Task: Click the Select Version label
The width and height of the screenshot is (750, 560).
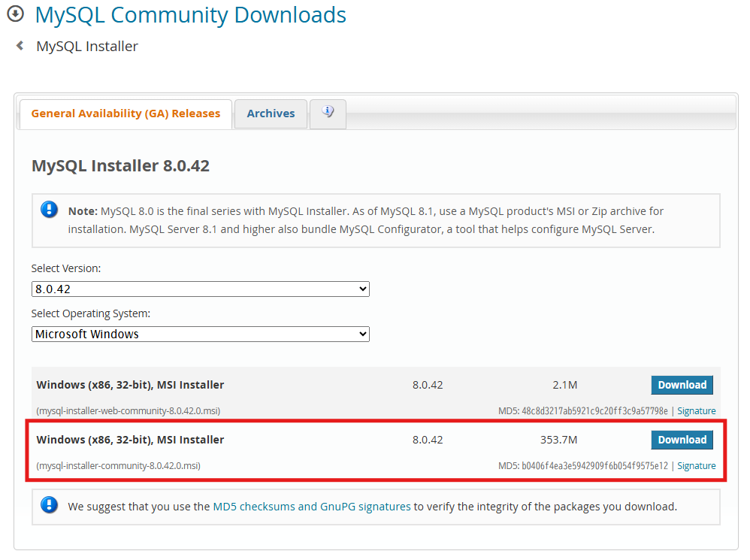Action: 66,268
